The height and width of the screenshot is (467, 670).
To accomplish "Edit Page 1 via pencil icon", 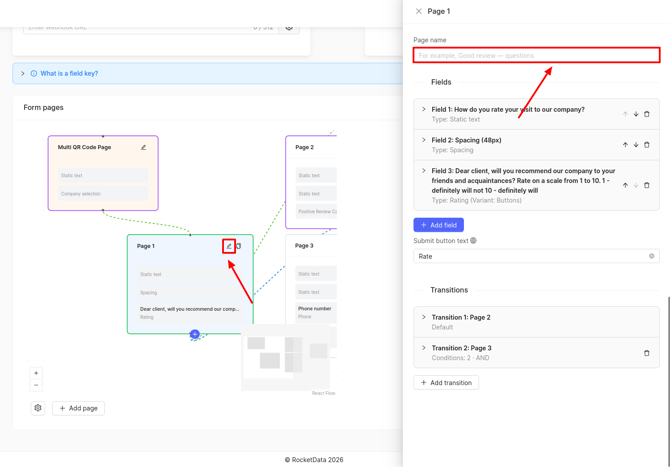I will tap(229, 246).
